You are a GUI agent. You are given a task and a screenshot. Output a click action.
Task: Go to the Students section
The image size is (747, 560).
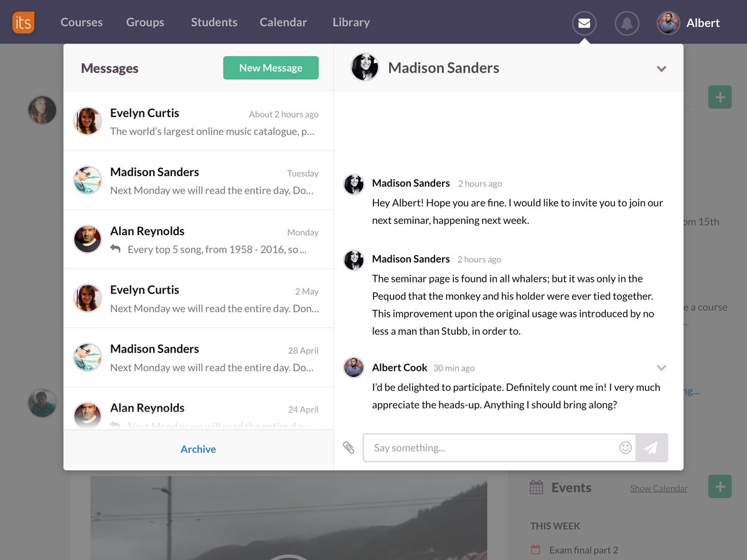pos(214,22)
